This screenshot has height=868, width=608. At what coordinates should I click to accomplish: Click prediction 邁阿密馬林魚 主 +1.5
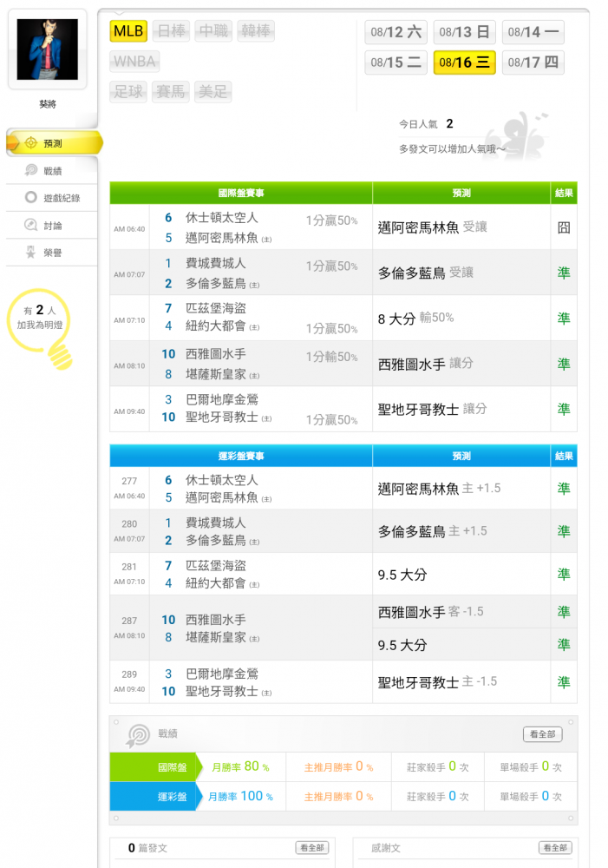(x=439, y=488)
